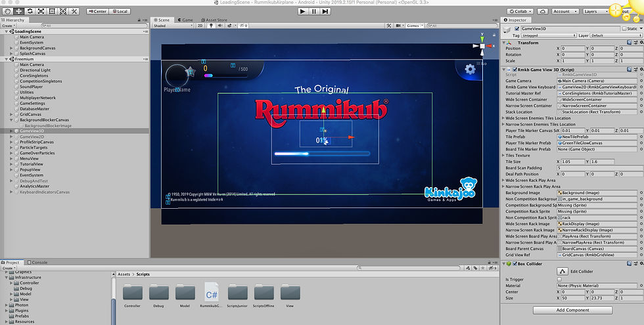Collapse the BackgroundBlockerCanvas object
Viewport: 644px width, 325px height.
click(12, 119)
